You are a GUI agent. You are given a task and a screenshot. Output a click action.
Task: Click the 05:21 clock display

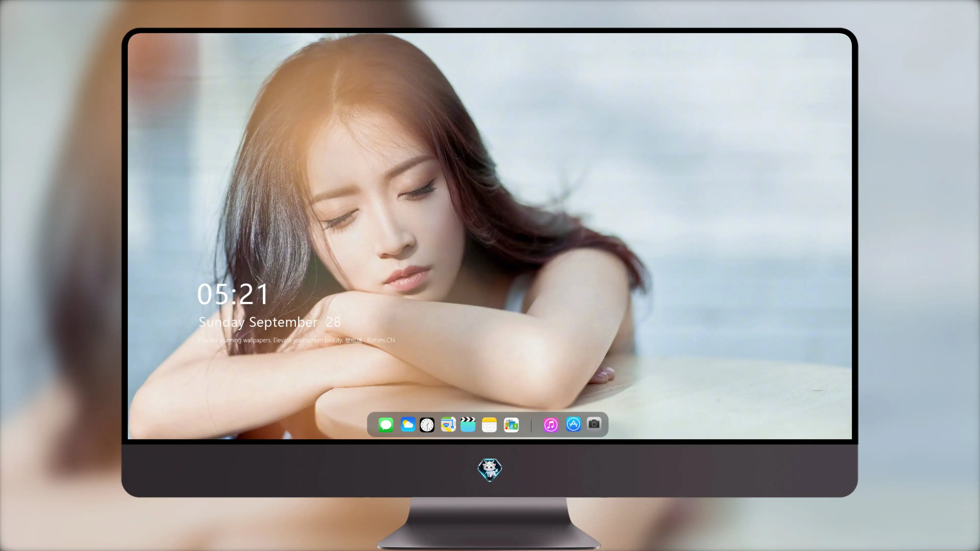(x=232, y=294)
